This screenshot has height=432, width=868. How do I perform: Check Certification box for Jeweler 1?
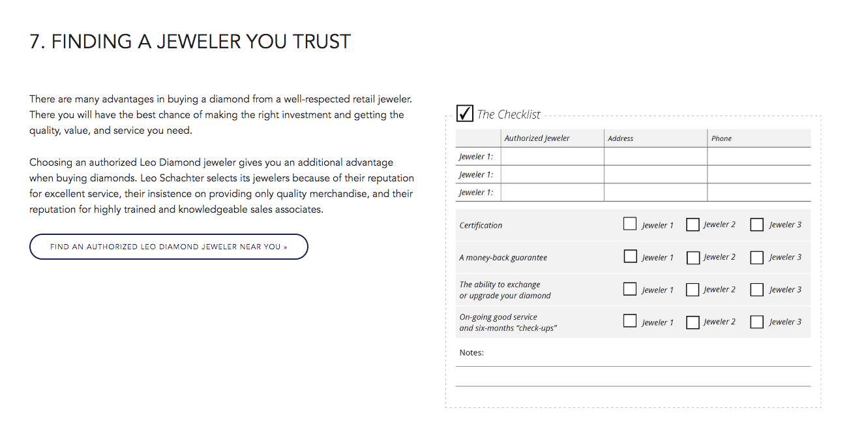pyautogui.click(x=630, y=224)
